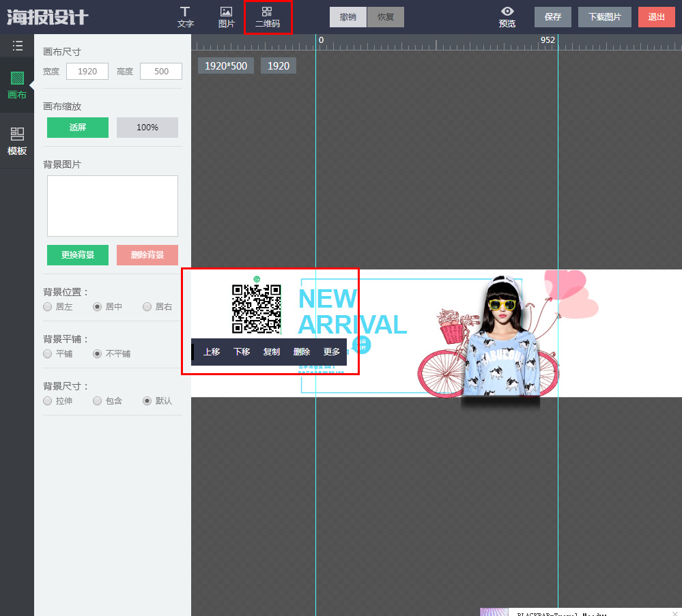Save the poster with 保存
Image resolution: width=682 pixels, height=616 pixels.
tap(553, 17)
